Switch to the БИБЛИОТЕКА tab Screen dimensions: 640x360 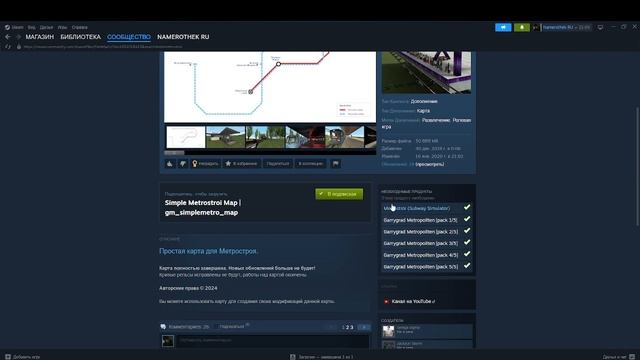[x=80, y=37]
